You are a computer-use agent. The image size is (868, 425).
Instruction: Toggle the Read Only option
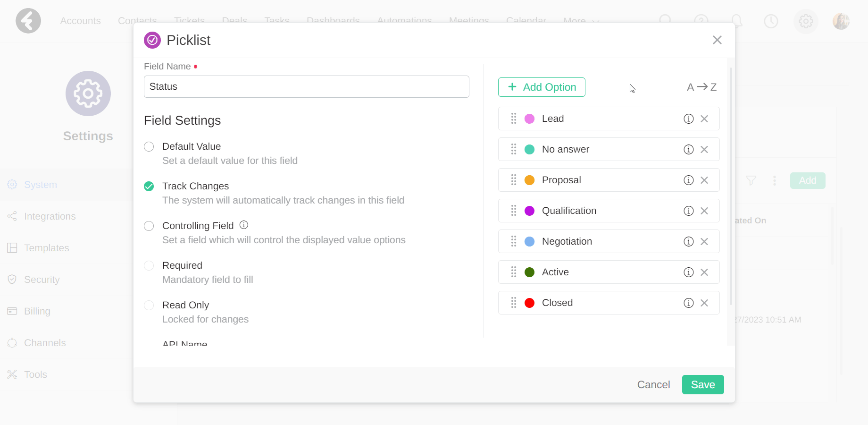149,305
